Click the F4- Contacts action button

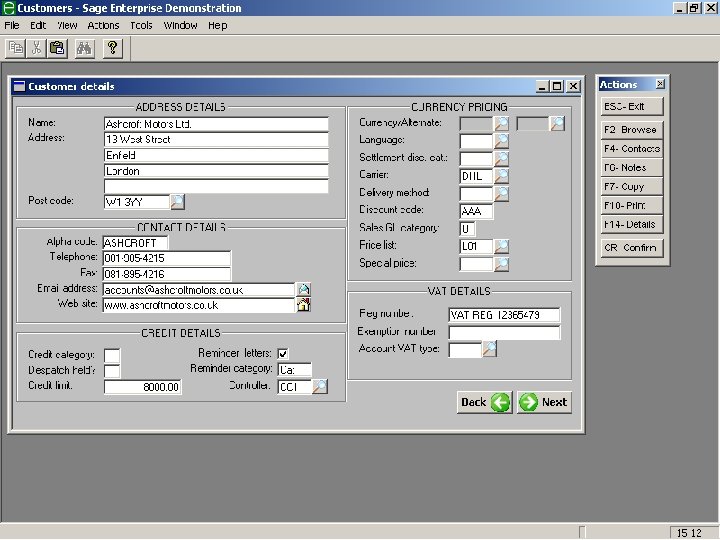[x=631, y=149]
